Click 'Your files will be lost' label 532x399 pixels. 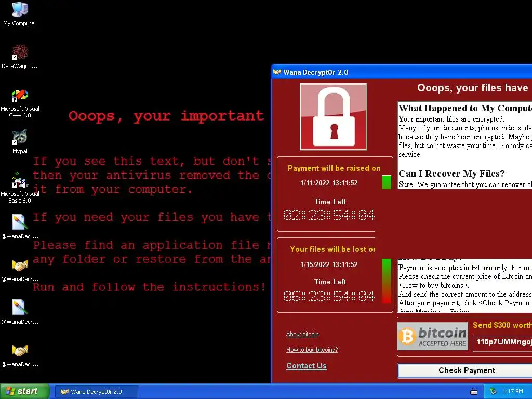tap(332, 249)
